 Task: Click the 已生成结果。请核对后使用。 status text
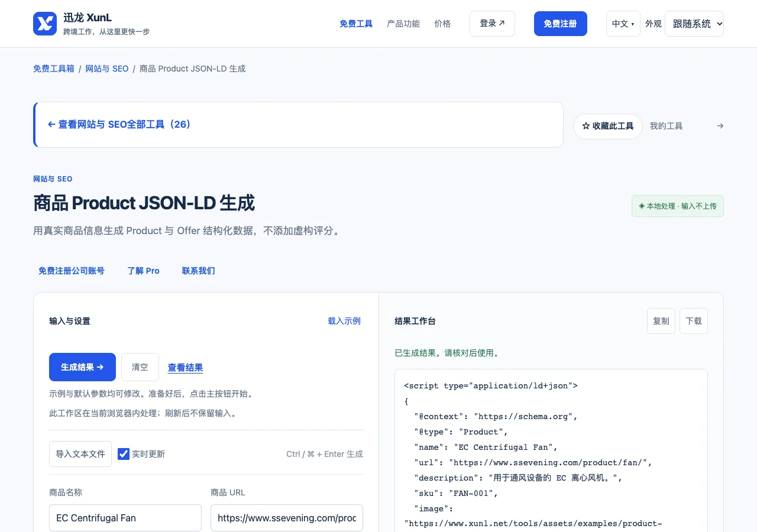448,353
